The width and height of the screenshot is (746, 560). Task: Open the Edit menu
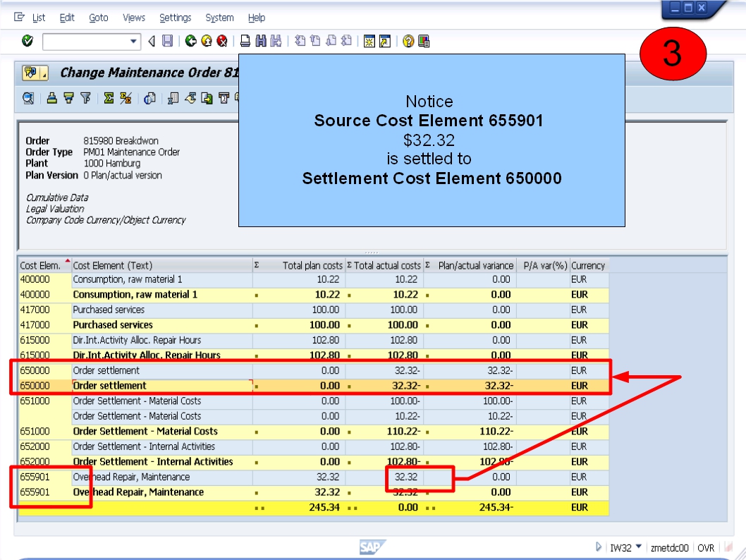67,18
